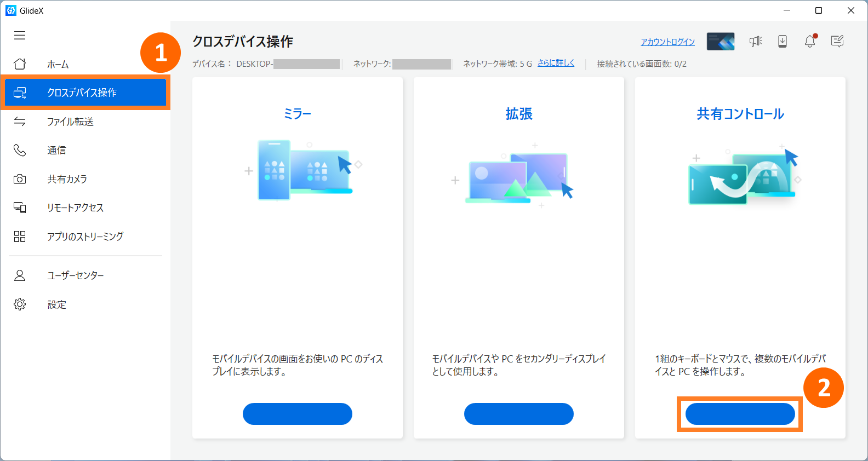
Task: Open アプリのストリーミング section
Action: point(85,237)
